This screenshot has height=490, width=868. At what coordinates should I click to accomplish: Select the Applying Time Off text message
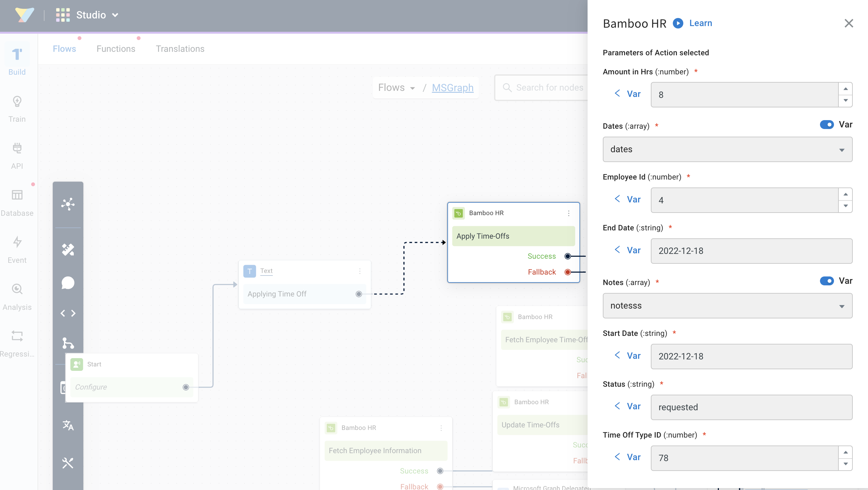(304, 294)
